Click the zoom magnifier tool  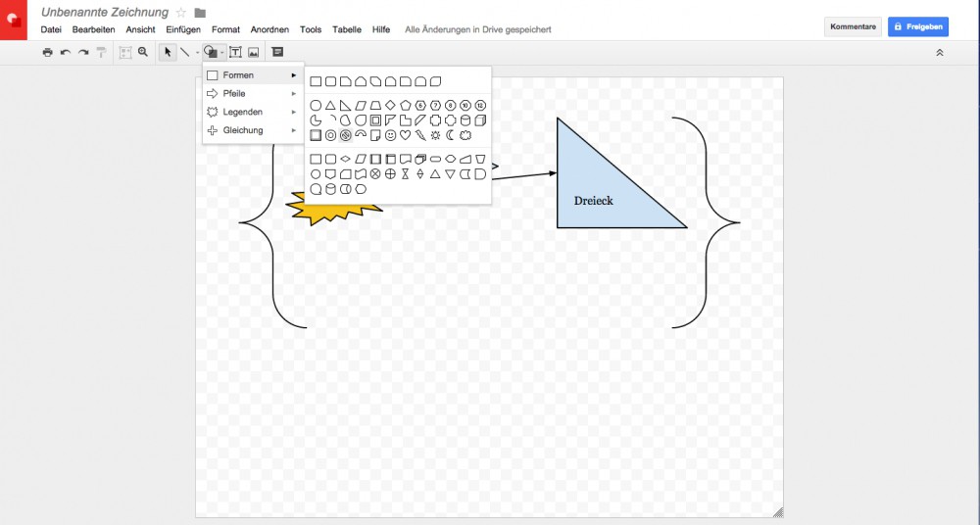[x=143, y=52]
